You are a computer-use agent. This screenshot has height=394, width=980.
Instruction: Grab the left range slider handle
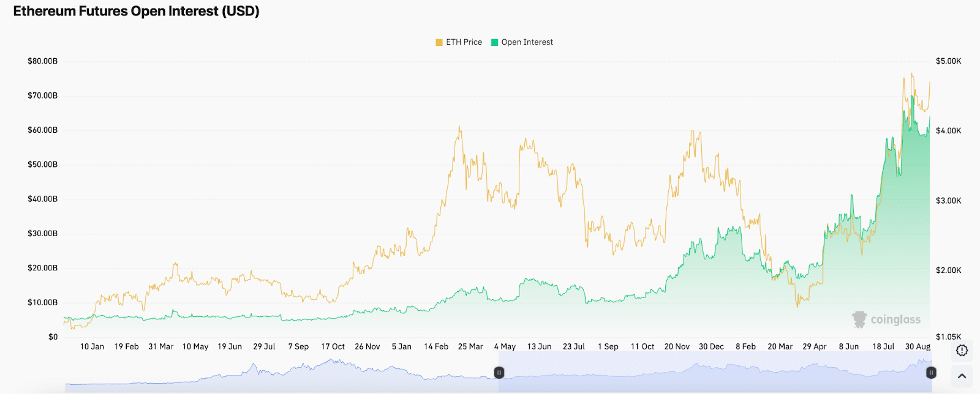(x=499, y=373)
